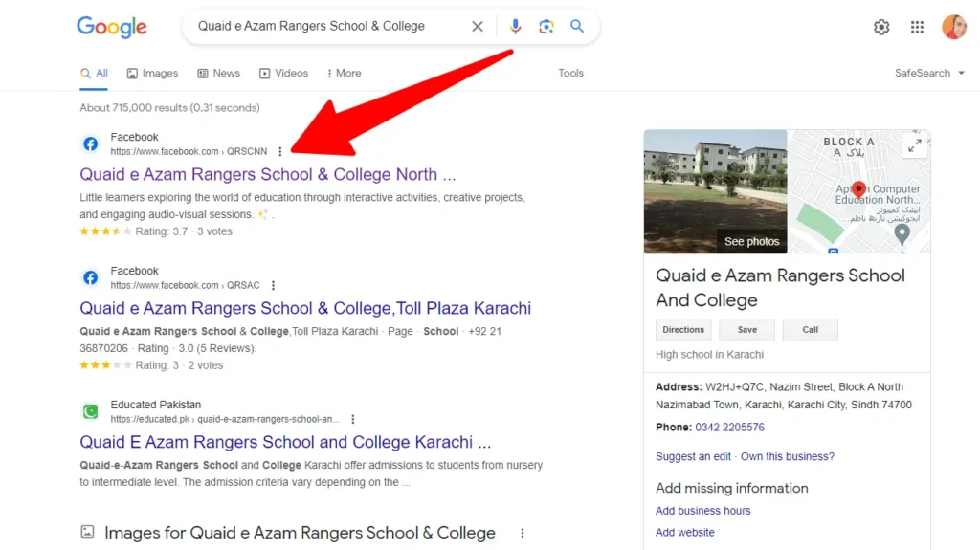Click the Save button in knowledge panel
The height and width of the screenshot is (550, 980).
746,329
